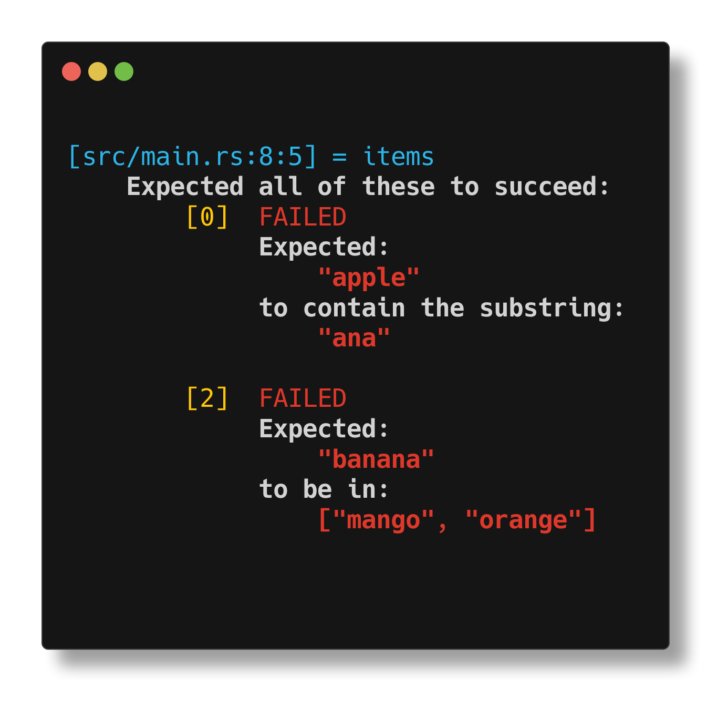Click the "Expected all of these to succeed:" line
The image size is (728, 708).
click(368, 187)
